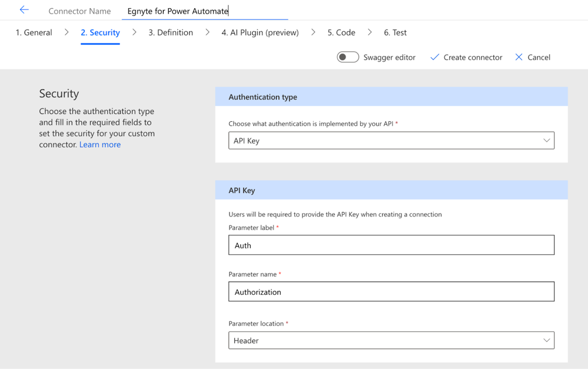Click the API Key section header

(391, 190)
